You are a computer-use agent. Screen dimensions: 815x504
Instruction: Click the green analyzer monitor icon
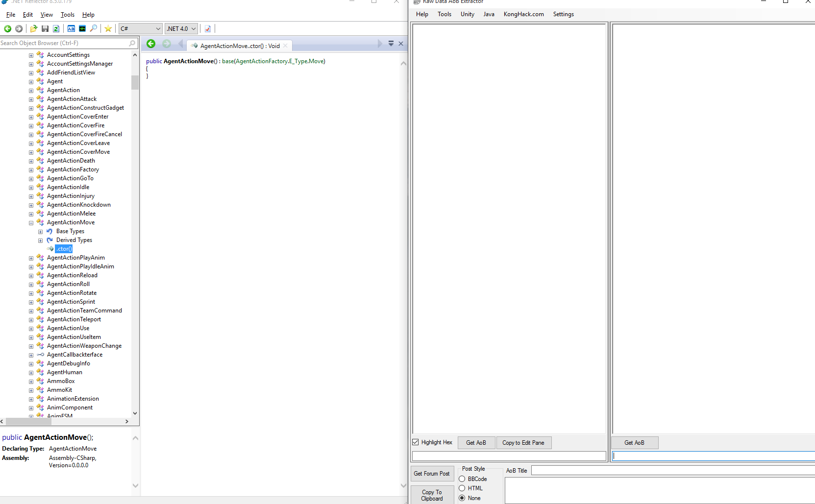point(82,29)
